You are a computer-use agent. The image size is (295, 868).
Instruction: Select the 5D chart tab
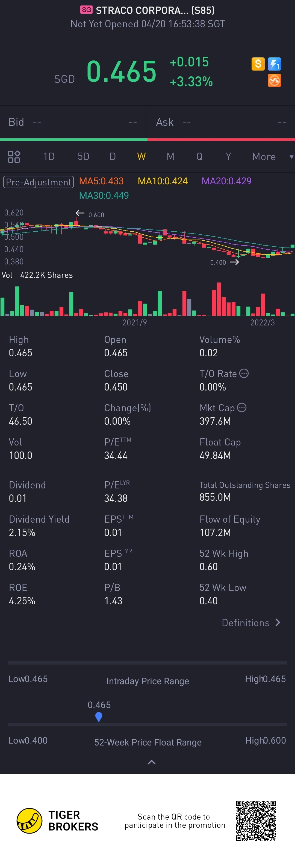point(83,157)
